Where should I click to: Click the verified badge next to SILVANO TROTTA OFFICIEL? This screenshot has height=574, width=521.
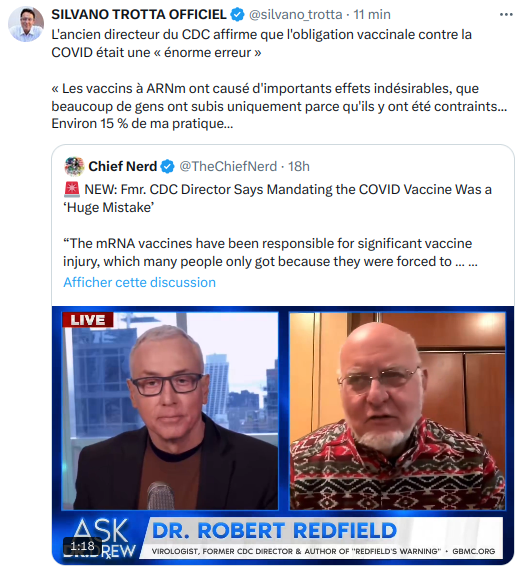[237, 15]
